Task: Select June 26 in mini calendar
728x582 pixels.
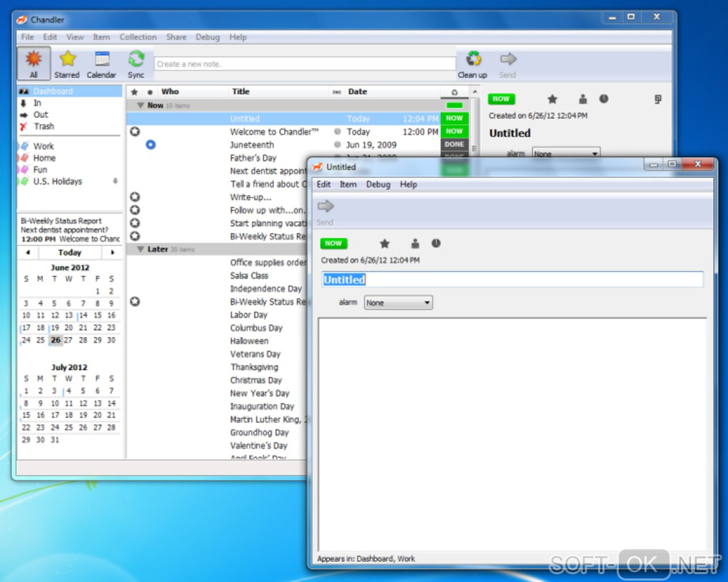Action: pyautogui.click(x=56, y=340)
